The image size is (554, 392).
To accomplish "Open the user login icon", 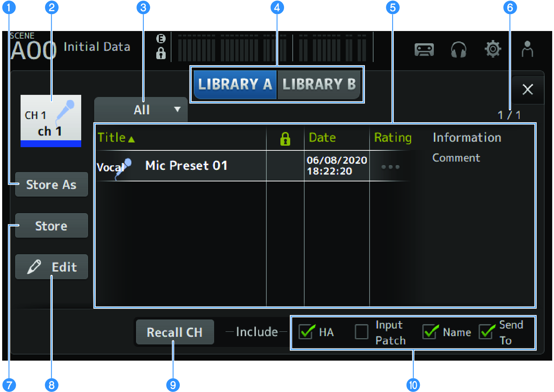I will (x=527, y=49).
